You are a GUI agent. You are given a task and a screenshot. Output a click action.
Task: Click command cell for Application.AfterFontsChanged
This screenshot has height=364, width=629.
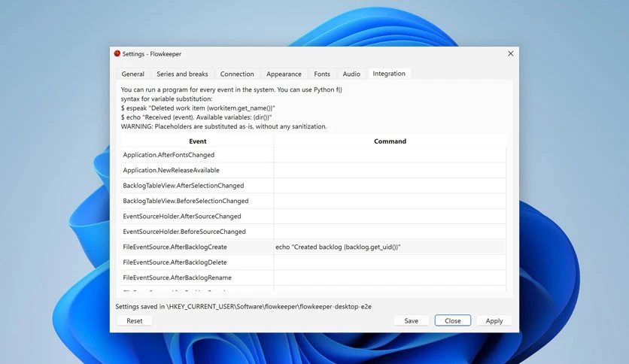[390, 155]
